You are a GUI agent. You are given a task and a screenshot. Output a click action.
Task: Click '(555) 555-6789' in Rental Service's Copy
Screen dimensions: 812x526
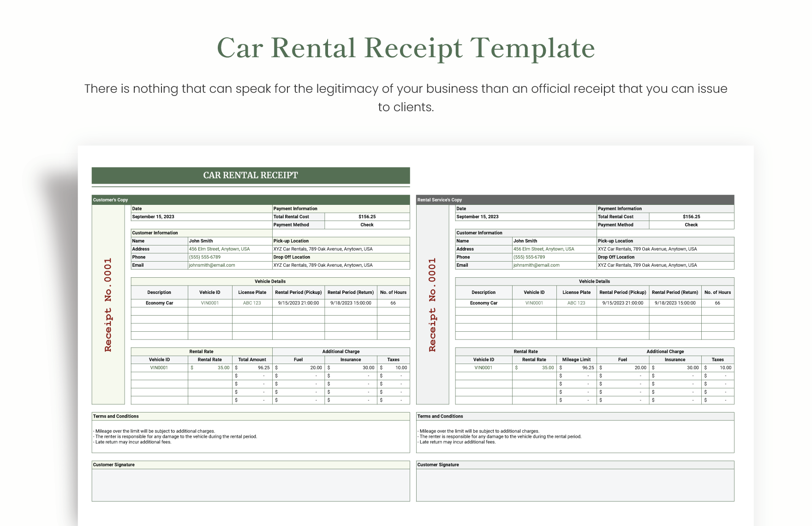pyautogui.click(x=529, y=257)
